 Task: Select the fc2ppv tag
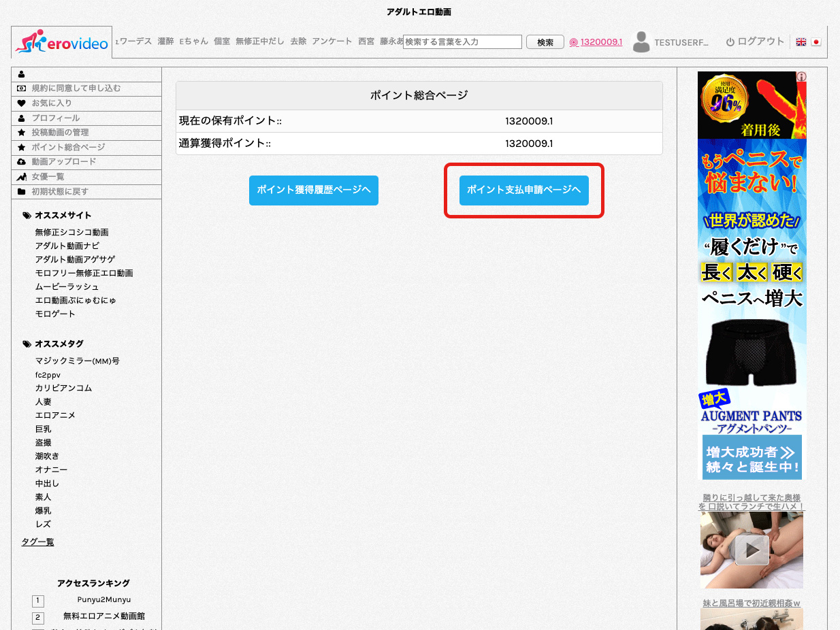[48, 375]
